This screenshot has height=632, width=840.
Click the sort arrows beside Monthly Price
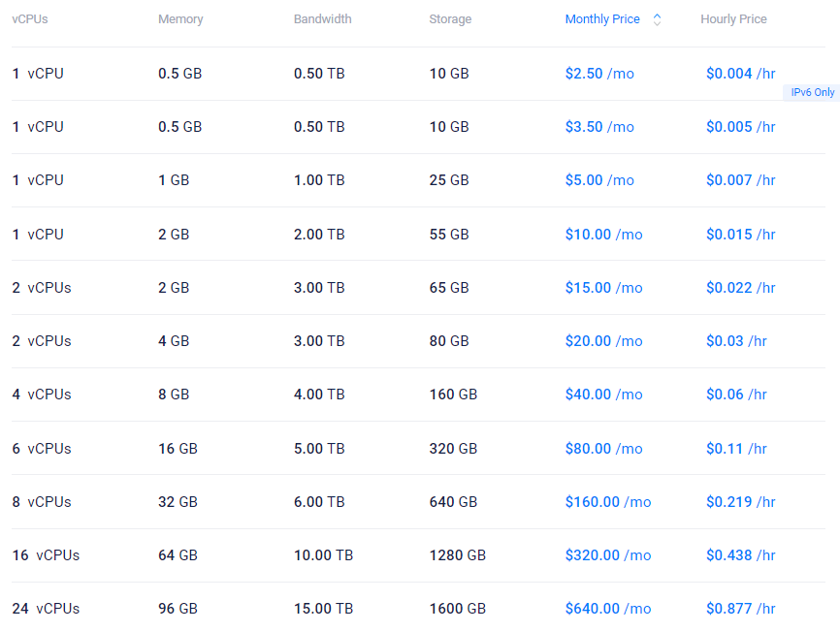click(x=657, y=19)
